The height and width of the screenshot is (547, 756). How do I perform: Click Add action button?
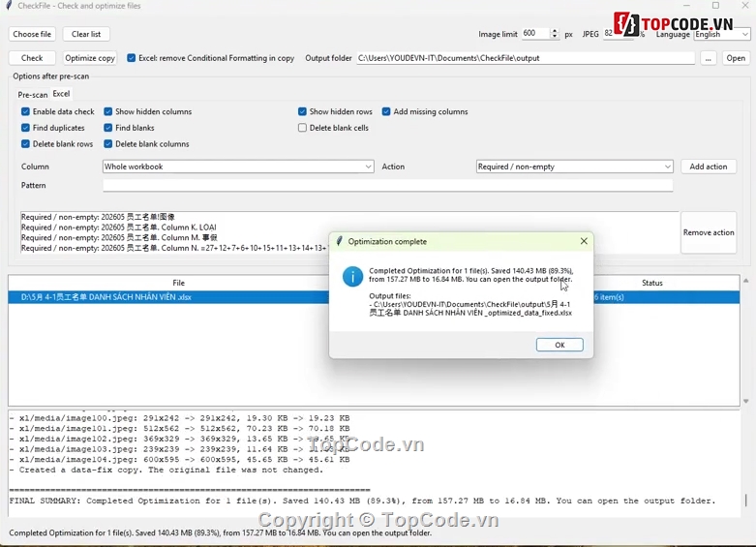click(709, 167)
